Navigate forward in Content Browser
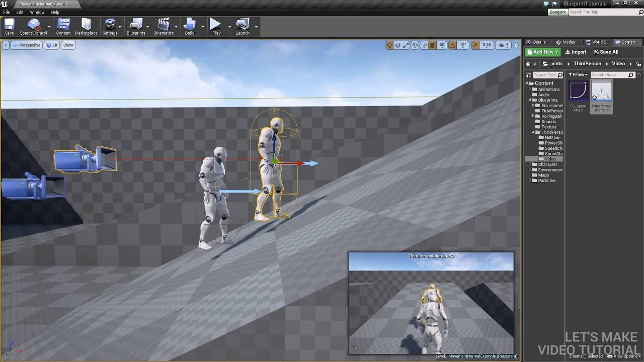The height and width of the screenshot is (362, 644). click(x=535, y=64)
